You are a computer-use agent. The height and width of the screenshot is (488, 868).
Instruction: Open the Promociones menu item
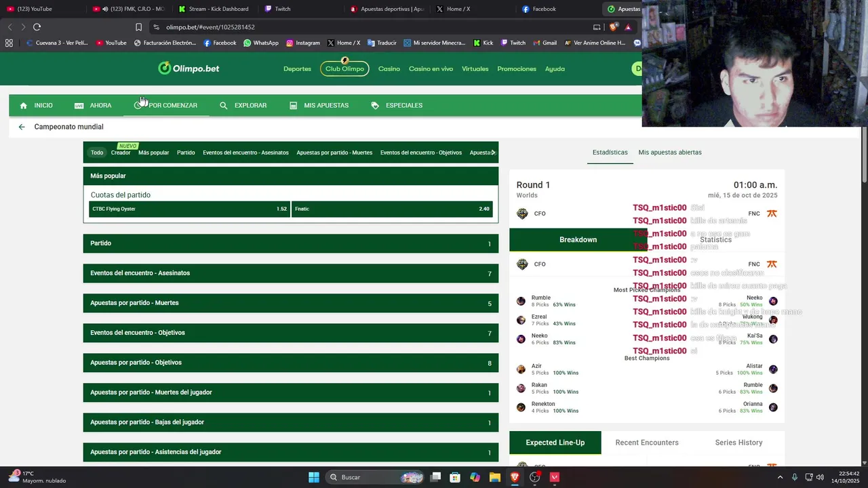[517, 68]
